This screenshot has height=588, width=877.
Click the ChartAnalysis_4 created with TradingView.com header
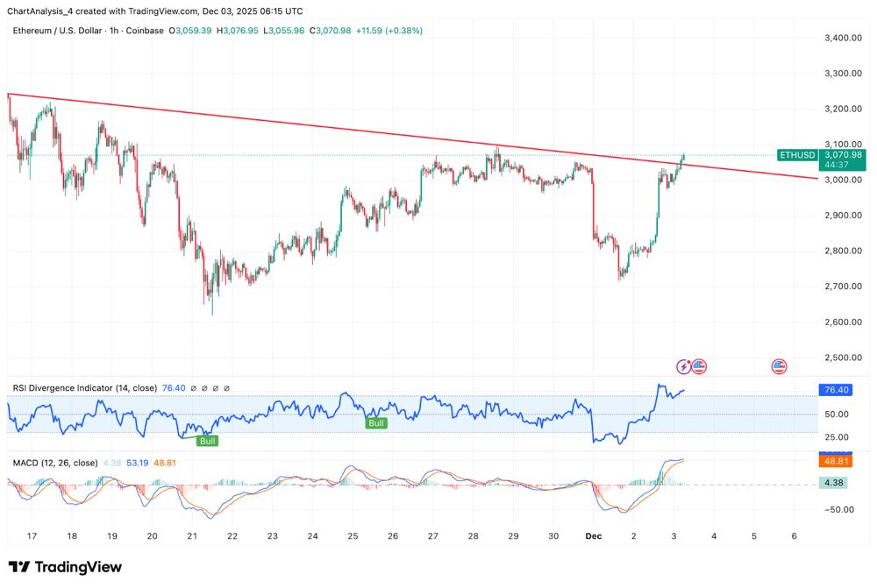(158, 11)
